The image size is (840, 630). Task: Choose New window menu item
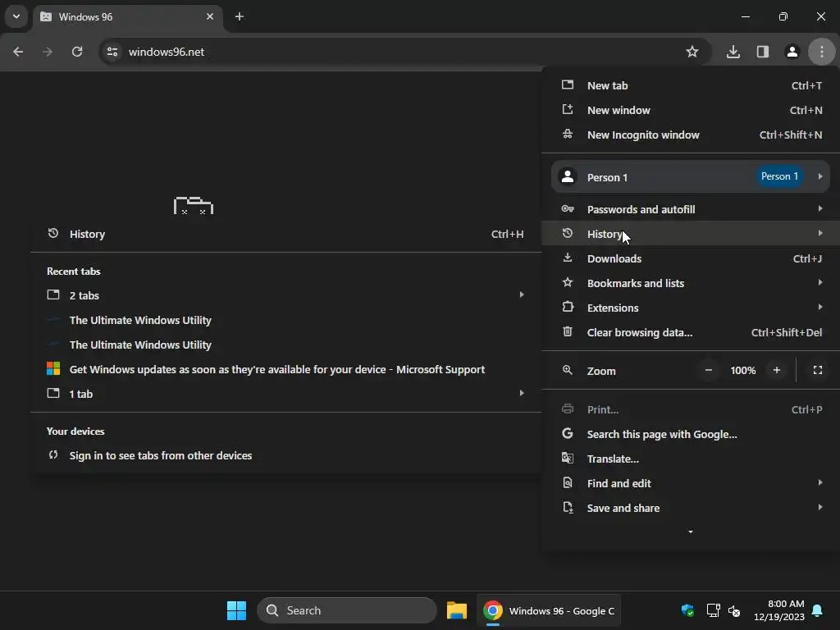tap(691, 111)
